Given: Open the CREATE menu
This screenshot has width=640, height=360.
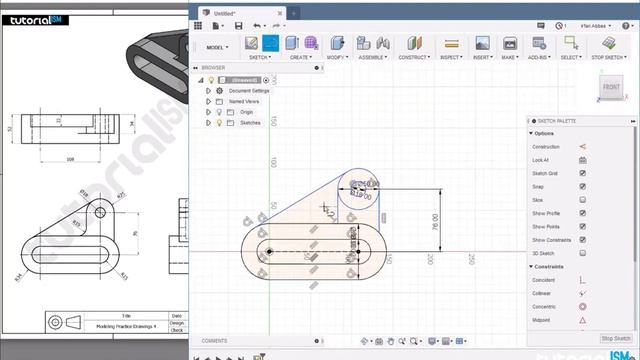Looking at the screenshot, I should (301, 58).
